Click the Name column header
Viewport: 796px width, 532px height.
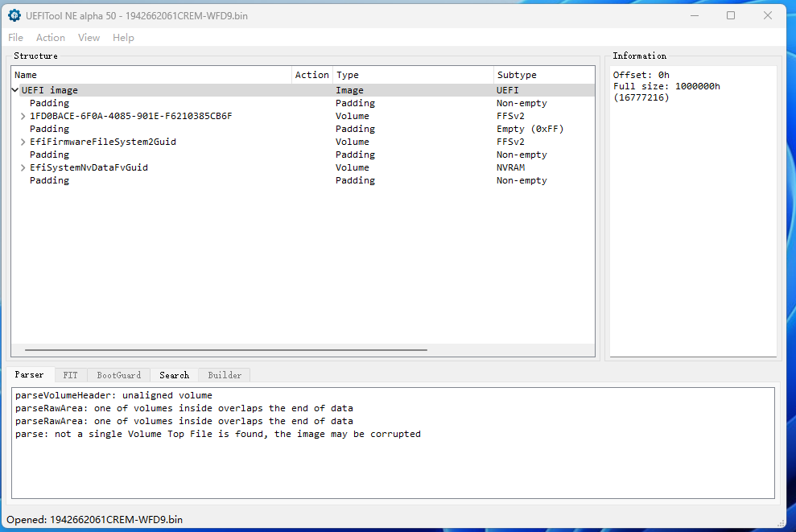(x=152, y=75)
